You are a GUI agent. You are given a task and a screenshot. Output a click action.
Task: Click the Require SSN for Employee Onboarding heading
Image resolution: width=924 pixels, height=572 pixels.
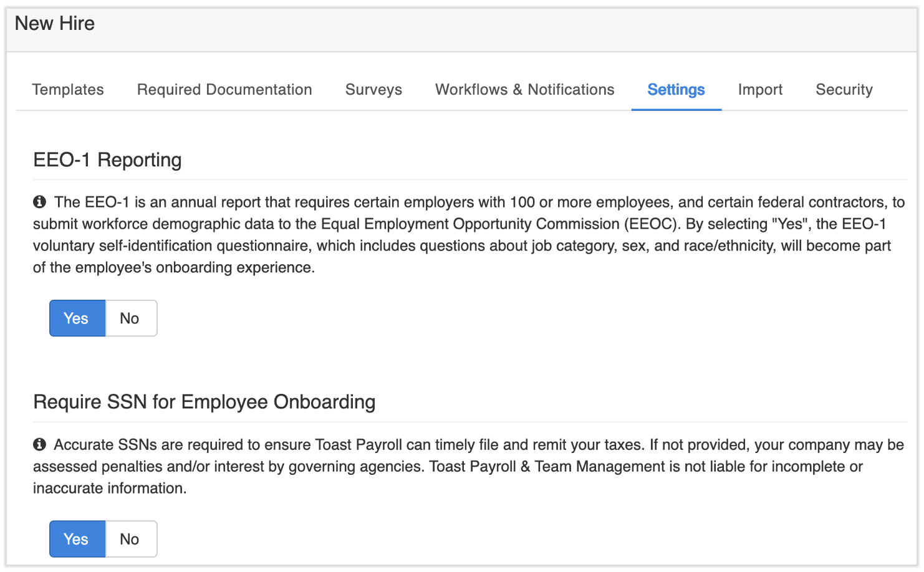coord(205,402)
